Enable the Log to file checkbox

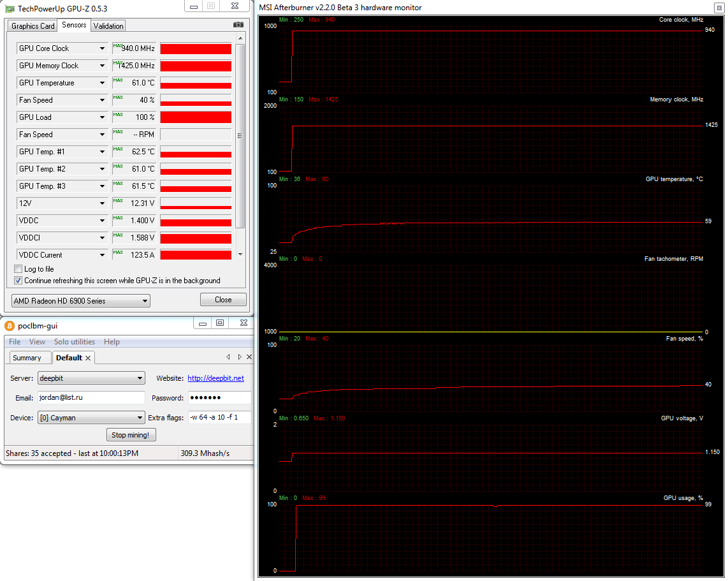(18, 269)
